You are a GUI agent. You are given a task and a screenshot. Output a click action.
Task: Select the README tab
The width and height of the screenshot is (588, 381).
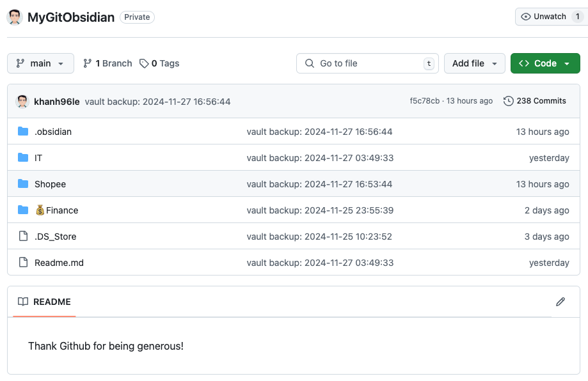tap(44, 302)
